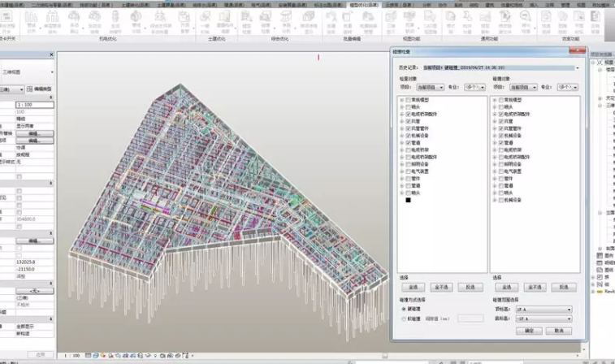Click left 全不选 button

tap(441, 287)
